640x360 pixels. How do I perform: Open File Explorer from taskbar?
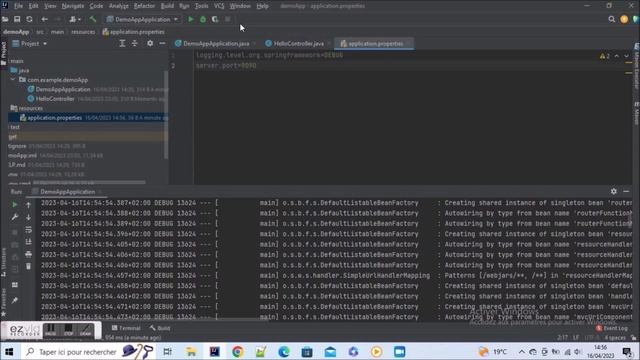[191, 351]
